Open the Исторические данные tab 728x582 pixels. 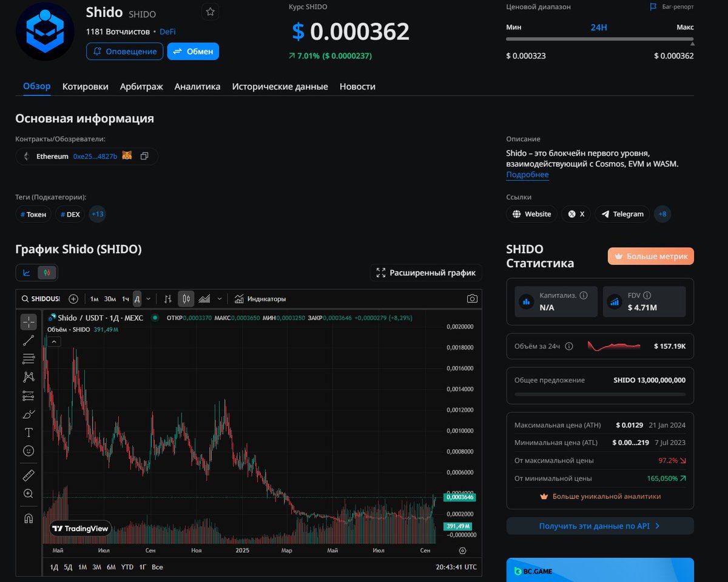(280, 87)
